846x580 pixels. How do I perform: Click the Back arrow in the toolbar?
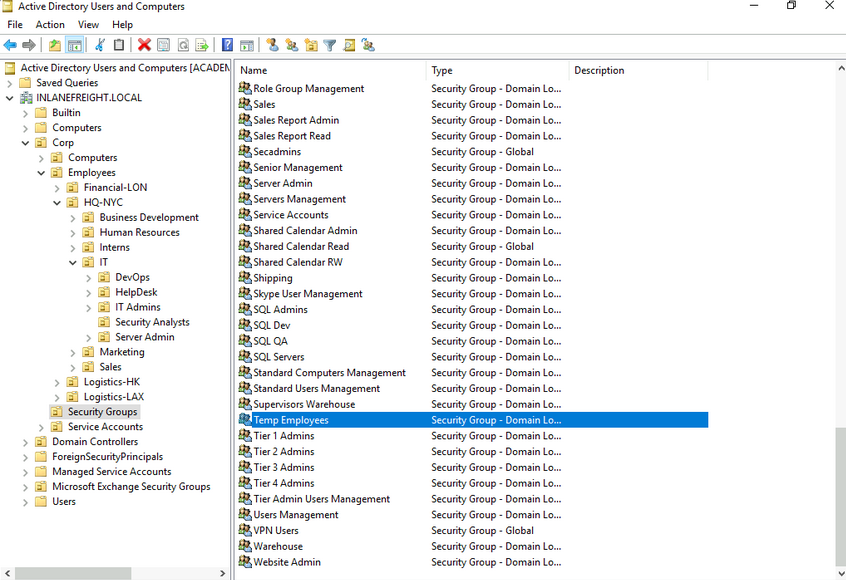click(10, 45)
